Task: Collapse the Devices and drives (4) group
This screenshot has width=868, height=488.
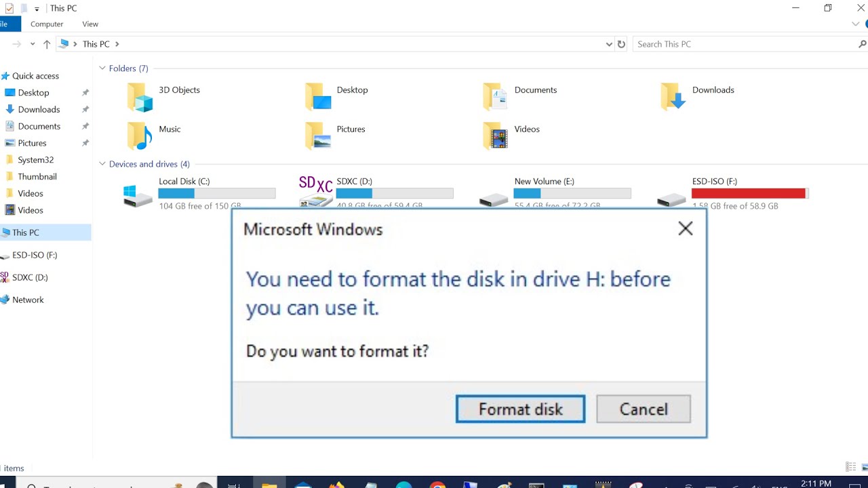Action: tap(102, 163)
